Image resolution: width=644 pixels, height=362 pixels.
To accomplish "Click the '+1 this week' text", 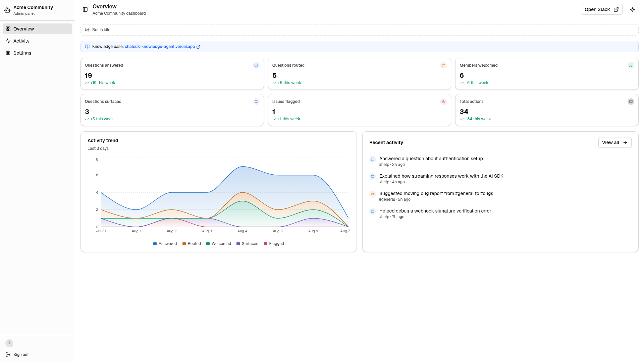I will click(x=288, y=119).
